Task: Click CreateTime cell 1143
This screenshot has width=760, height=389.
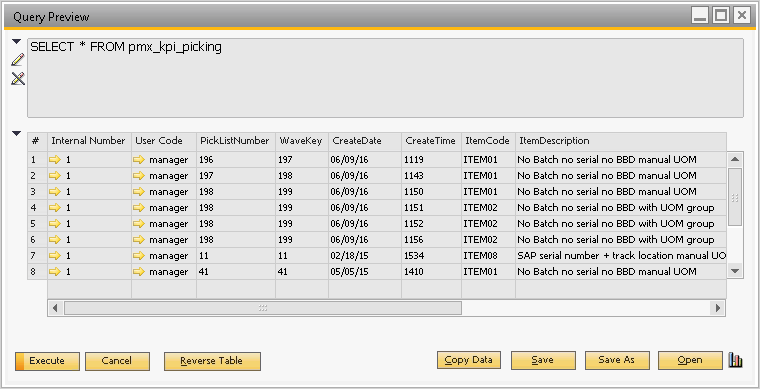Action: click(x=431, y=175)
